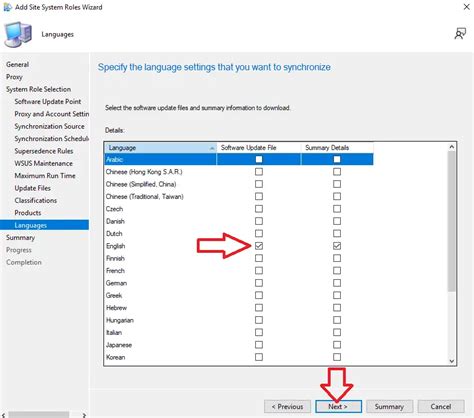
Task: Sort list by the Language column header
Action: (x=160, y=148)
